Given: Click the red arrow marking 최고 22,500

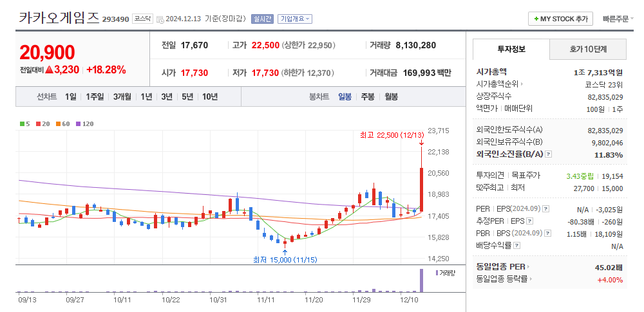Looking at the screenshot, I should click(x=421, y=142).
